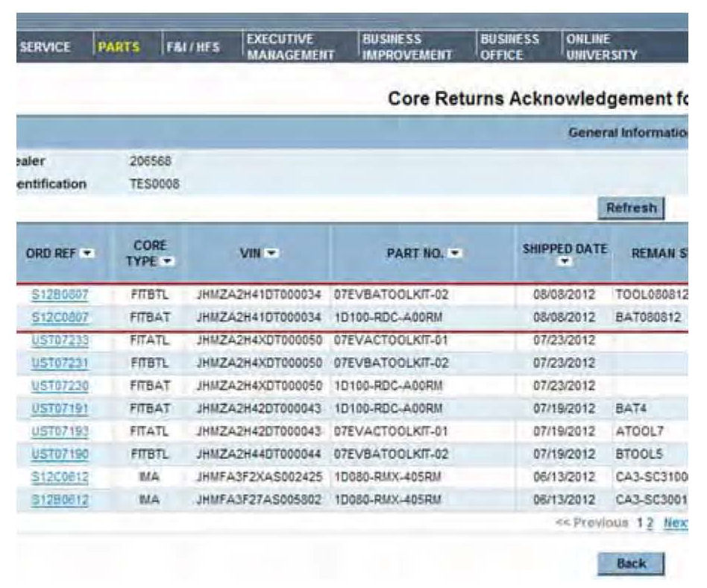Screen dimensions: 707x588
Task: Go to page 2 of results
Action: (x=650, y=522)
